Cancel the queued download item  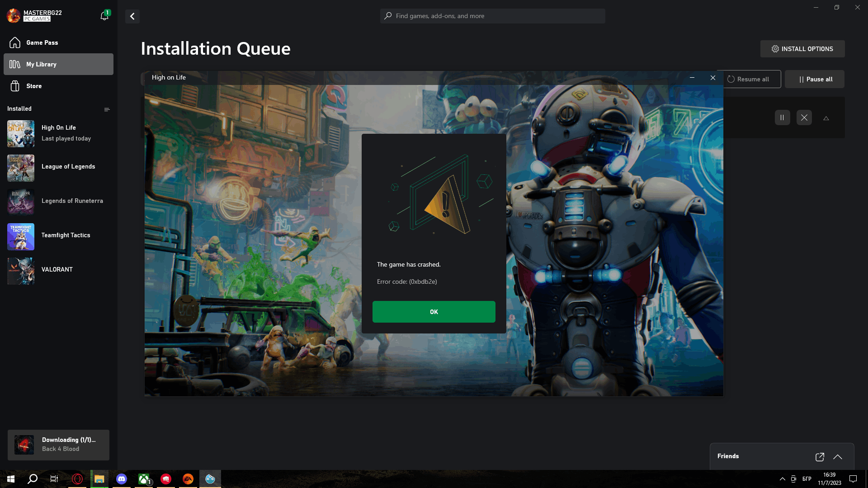pos(804,117)
